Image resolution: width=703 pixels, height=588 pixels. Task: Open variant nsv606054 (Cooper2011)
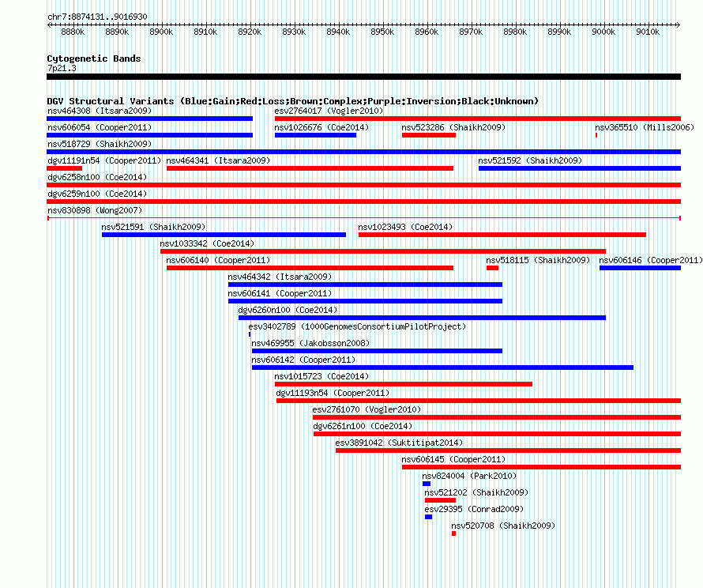(100, 127)
